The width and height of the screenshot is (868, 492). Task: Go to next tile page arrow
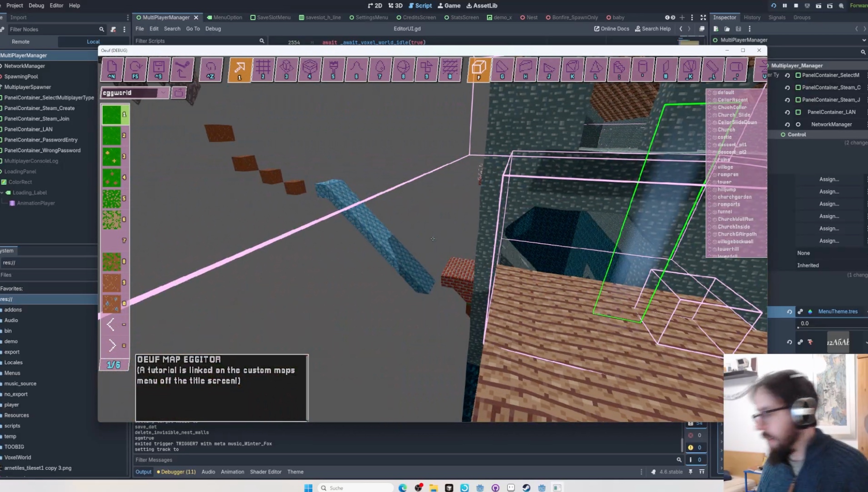(x=112, y=346)
